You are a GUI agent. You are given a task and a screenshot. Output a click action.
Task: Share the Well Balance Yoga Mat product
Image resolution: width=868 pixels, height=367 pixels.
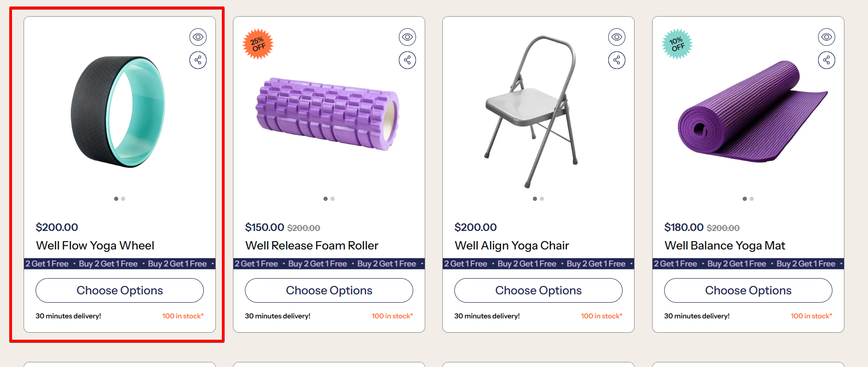coord(826,60)
